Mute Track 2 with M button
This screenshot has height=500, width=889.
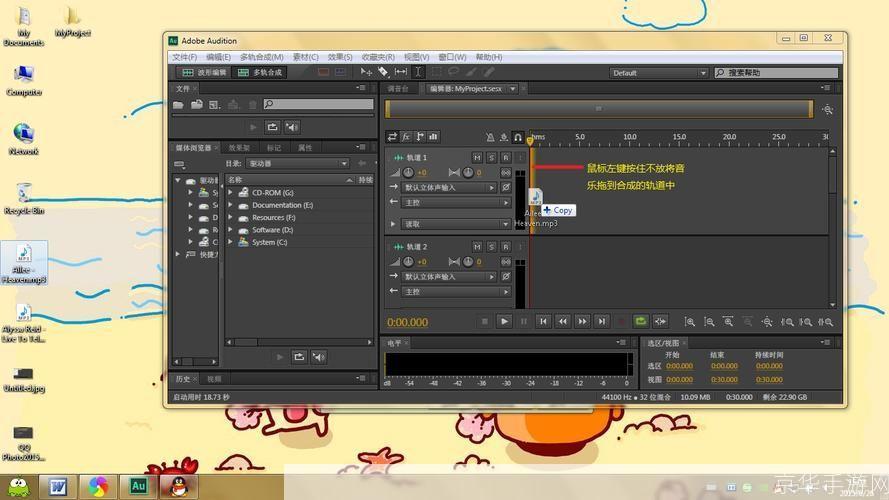coord(477,247)
